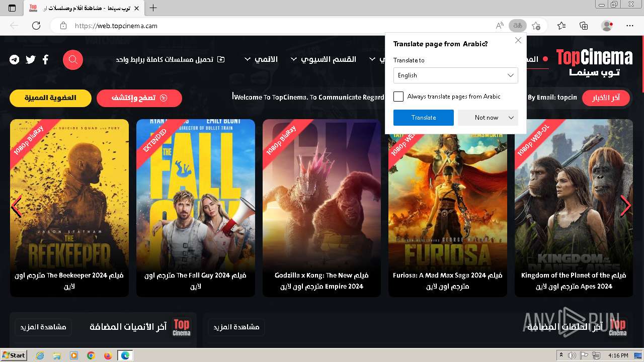Click the taskbar clock 4:16 PM

pos(618,355)
